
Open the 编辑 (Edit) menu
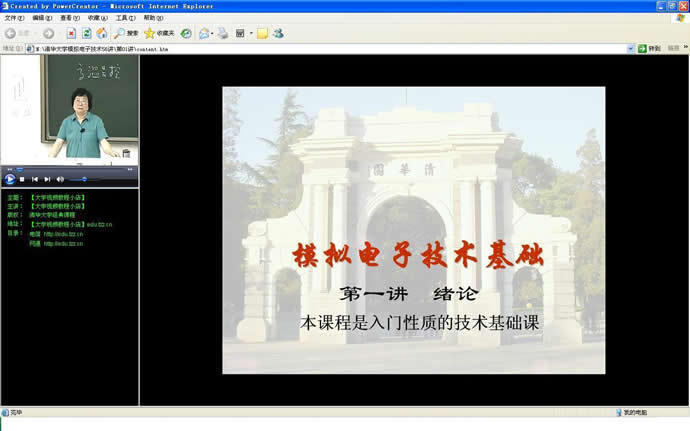42,18
